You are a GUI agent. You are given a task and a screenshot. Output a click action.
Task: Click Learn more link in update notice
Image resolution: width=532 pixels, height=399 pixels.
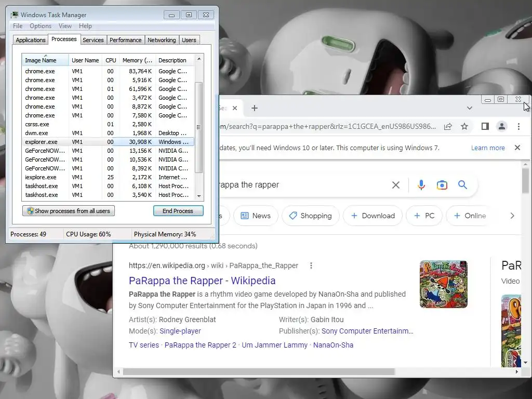tap(488, 148)
